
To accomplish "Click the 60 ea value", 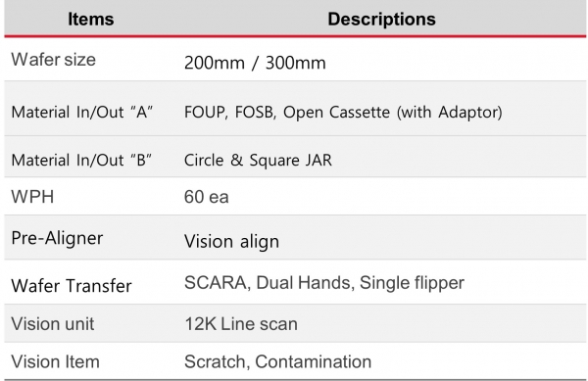I will click(x=206, y=197).
